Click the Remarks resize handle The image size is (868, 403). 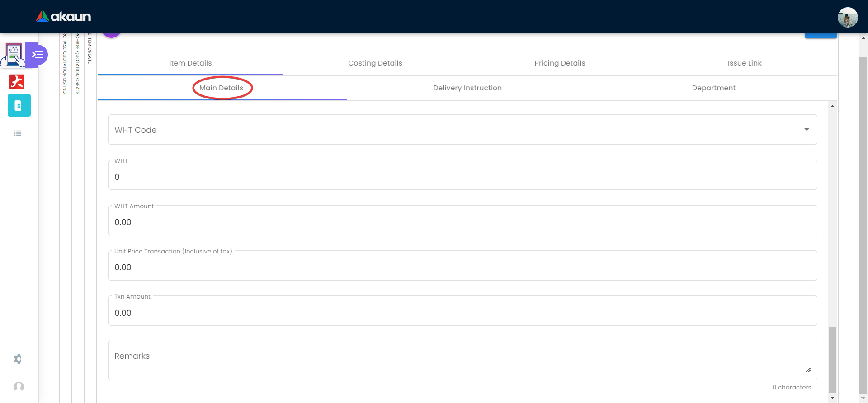[808, 370]
